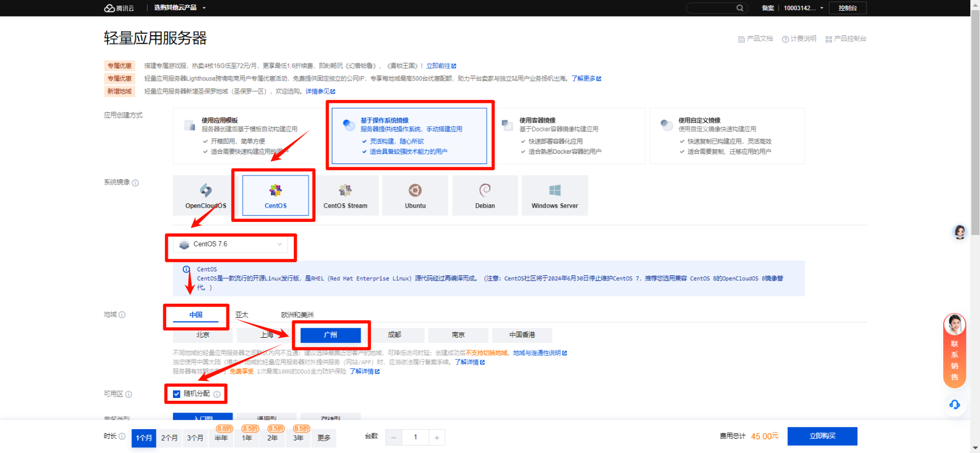Select 基于操作系统镜像 creation method
Viewport: 980px width, 453px height.
click(x=409, y=136)
